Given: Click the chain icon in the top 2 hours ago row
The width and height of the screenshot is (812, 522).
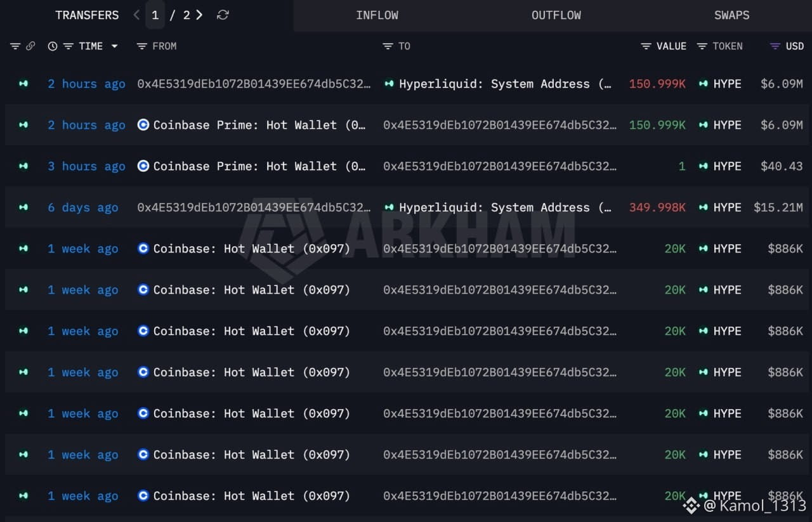Looking at the screenshot, I should [x=23, y=84].
